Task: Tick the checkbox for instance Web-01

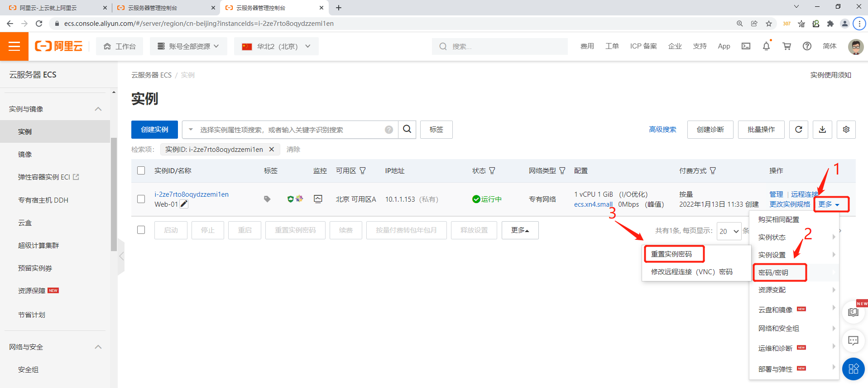Action: (141, 199)
